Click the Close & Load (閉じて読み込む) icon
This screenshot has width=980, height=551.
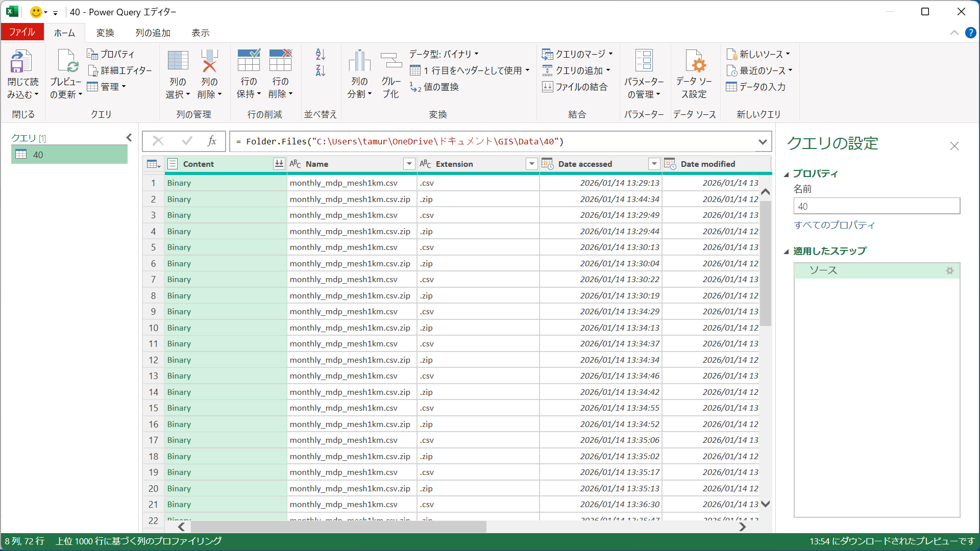(22, 62)
